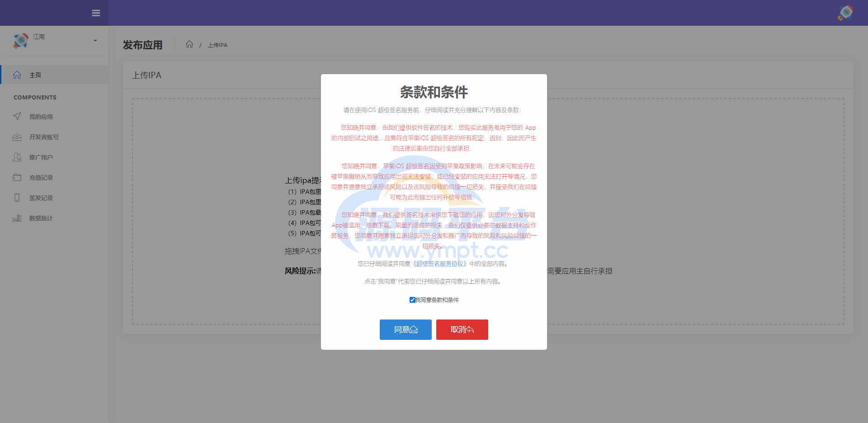Toggle the hamburger sidebar menu icon
This screenshot has width=868, height=423.
click(x=96, y=13)
